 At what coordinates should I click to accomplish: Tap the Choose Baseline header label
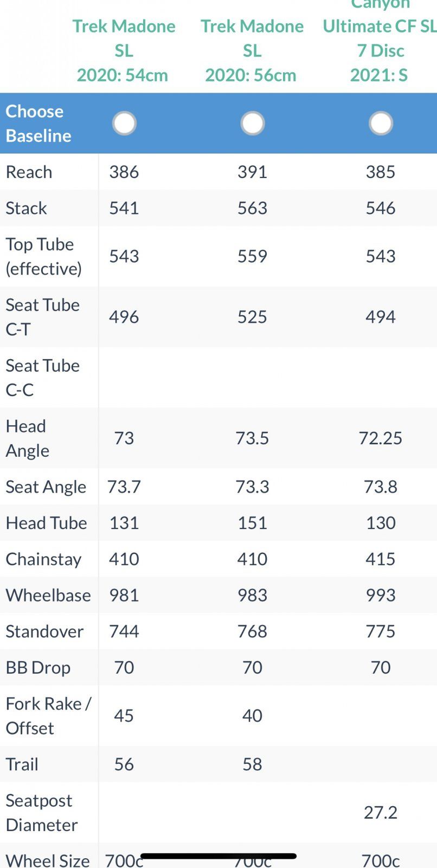[38, 124]
